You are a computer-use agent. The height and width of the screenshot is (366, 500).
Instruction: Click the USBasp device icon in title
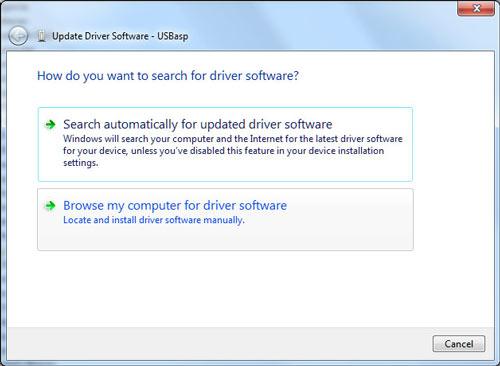42,36
